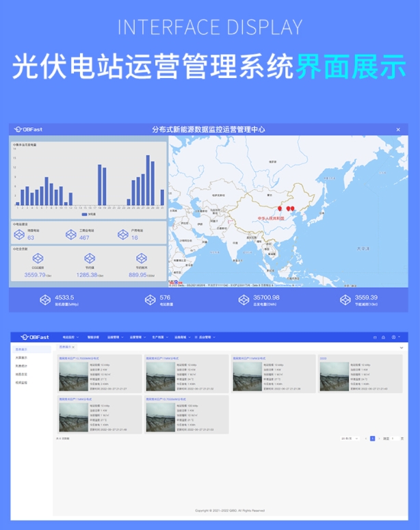Select 视频监控 in the left sidebar

(x=22, y=382)
